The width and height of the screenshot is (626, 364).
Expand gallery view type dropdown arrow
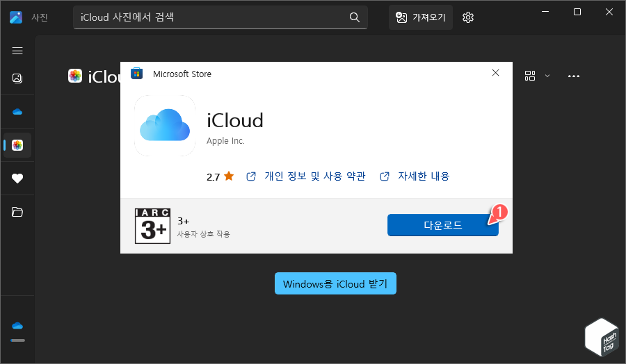[547, 76]
